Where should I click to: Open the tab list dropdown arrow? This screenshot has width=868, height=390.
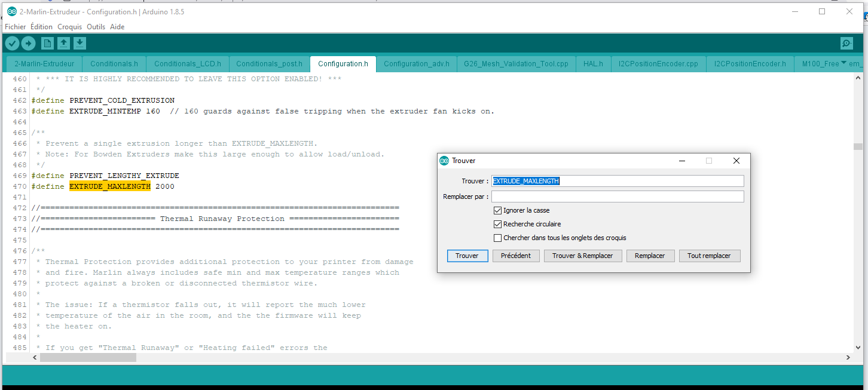point(843,63)
